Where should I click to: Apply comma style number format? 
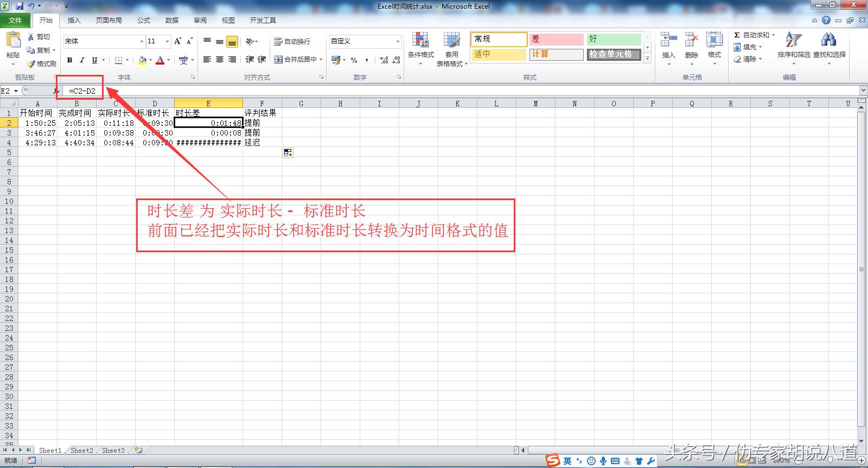(367, 60)
